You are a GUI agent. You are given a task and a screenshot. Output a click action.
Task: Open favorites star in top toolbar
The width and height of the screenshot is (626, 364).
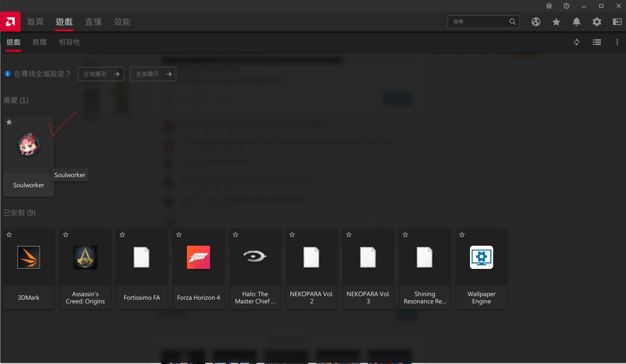click(556, 22)
